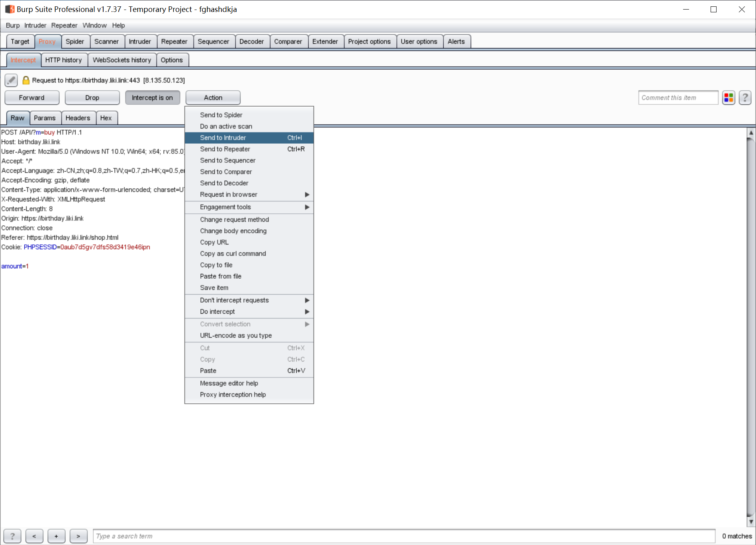Select Send to Repeater menu entry
Image resolution: width=756 pixels, height=545 pixels.
(249, 149)
